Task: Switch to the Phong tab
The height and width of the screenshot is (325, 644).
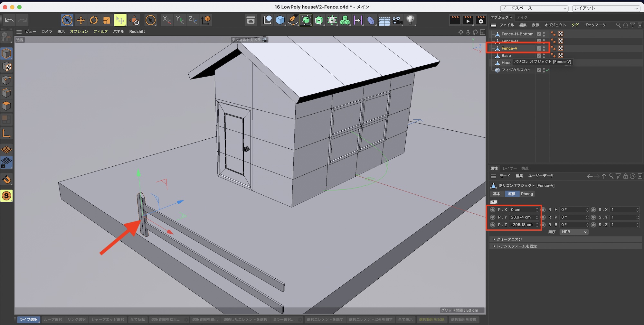Action: [527, 194]
